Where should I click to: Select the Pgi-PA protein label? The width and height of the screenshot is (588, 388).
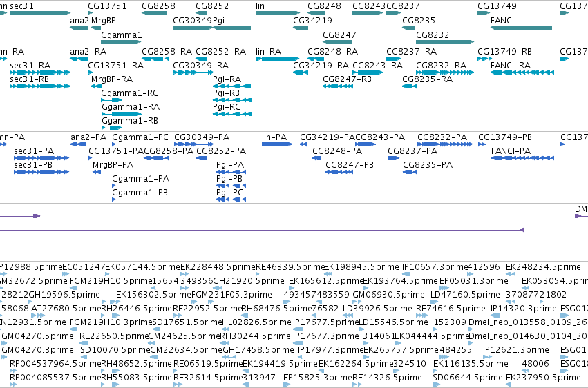230,165
